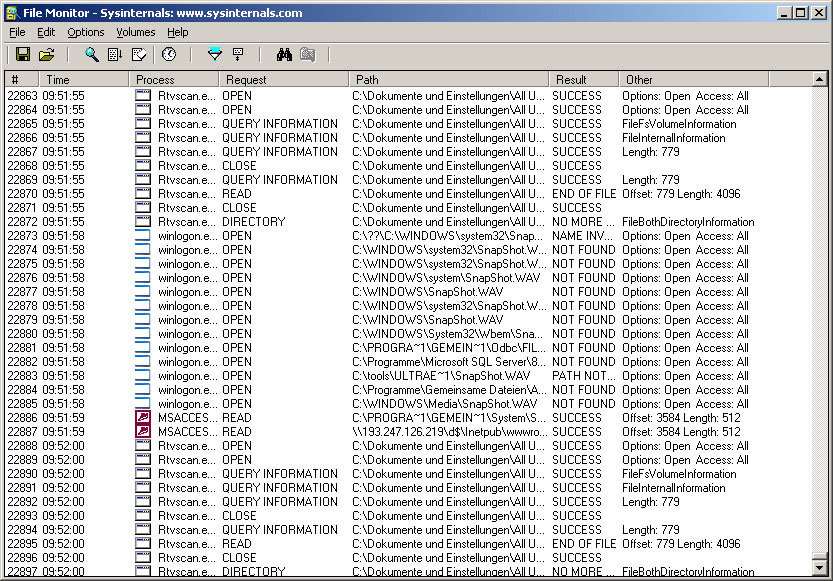Click path starting \\193.247.126.219\d$\Inetpub
Screen dimensions: 833x581
(x=449, y=432)
